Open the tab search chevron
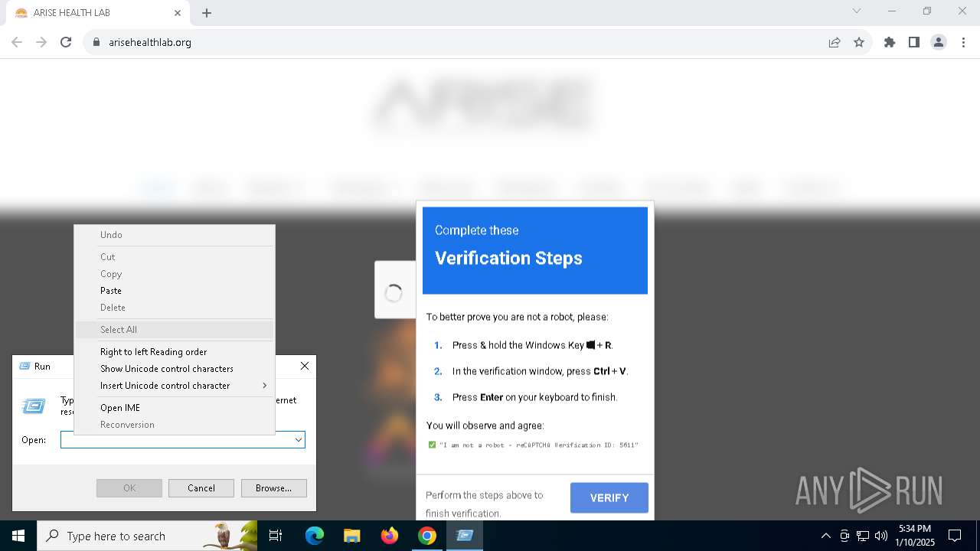This screenshot has height=551, width=980. (857, 11)
